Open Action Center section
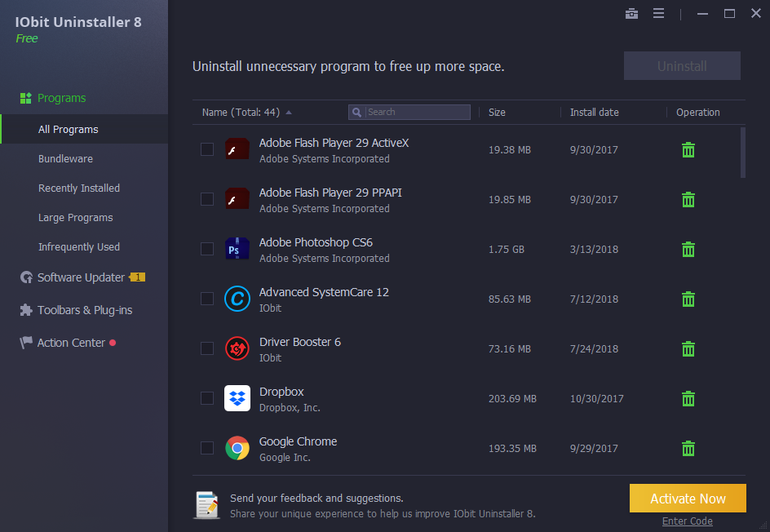Screen dimensions: 770x532 (x=71, y=343)
